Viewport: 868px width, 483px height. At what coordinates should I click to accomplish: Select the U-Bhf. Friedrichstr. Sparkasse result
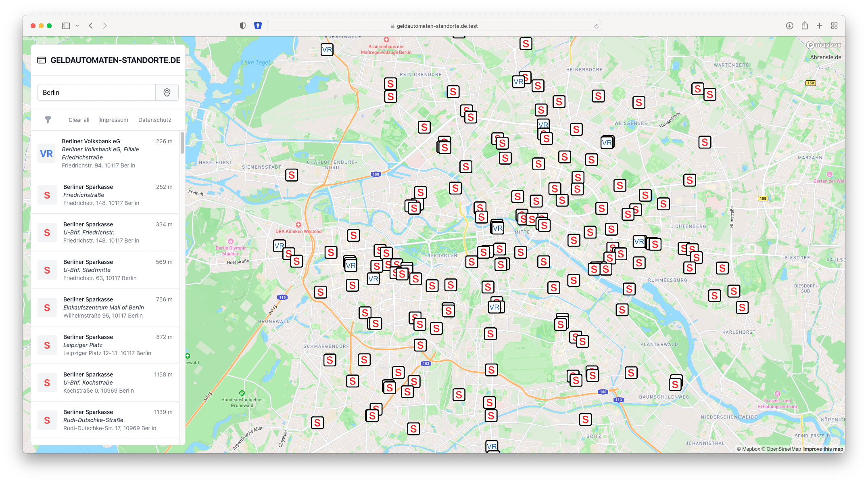105,232
